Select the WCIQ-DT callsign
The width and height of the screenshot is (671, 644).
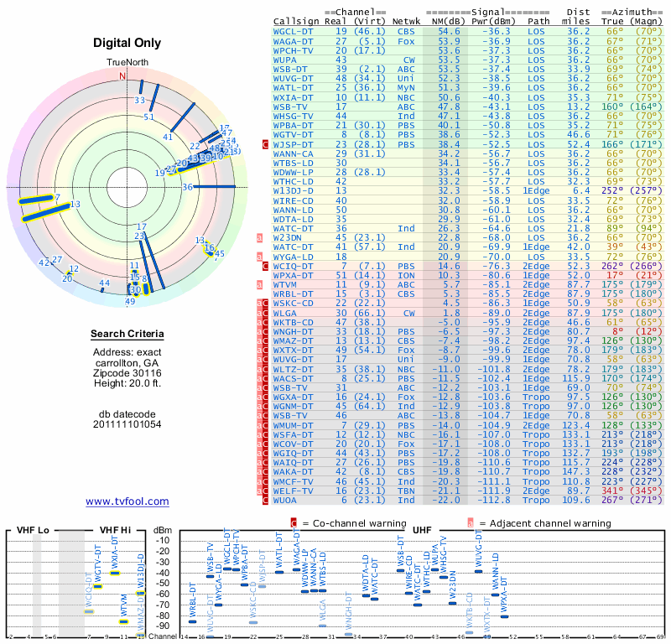coord(293,266)
